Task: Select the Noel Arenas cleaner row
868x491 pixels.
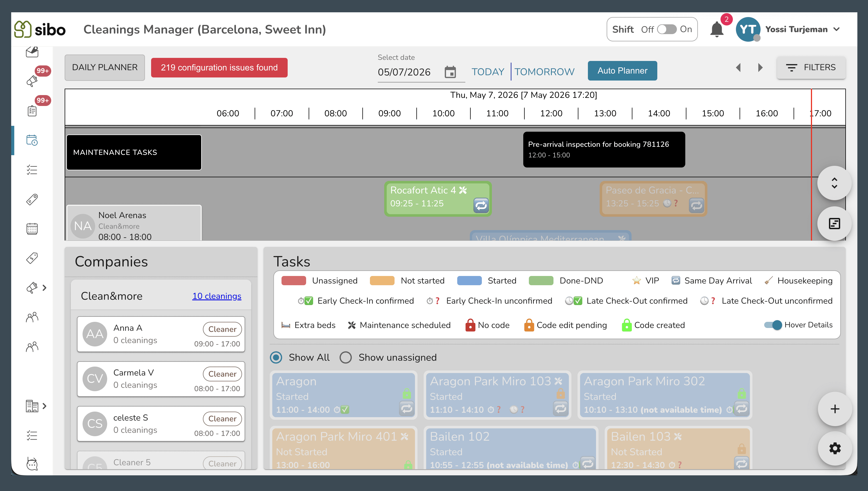Action: point(134,223)
